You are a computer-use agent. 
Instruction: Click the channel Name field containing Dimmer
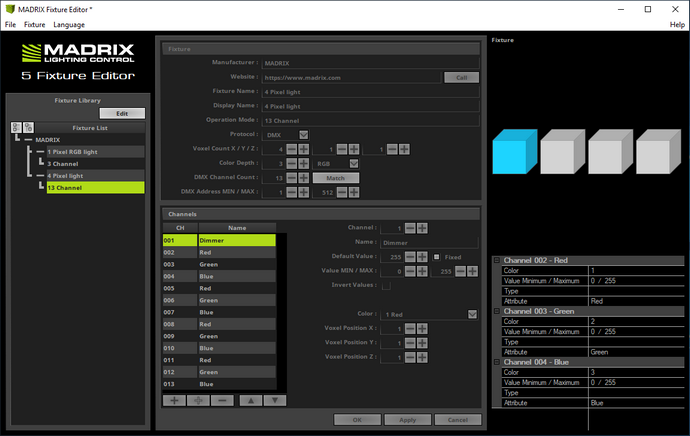[x=429, y=243]
